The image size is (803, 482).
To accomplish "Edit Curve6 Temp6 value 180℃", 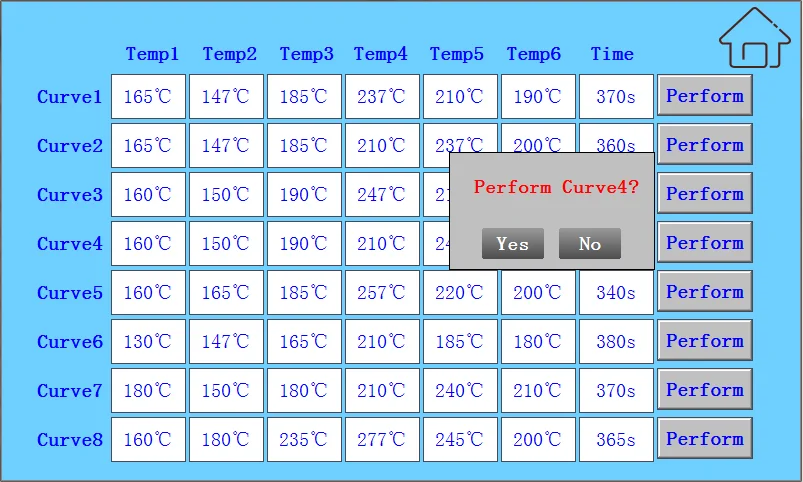I will pyautogui.click(x=538, y=342).
